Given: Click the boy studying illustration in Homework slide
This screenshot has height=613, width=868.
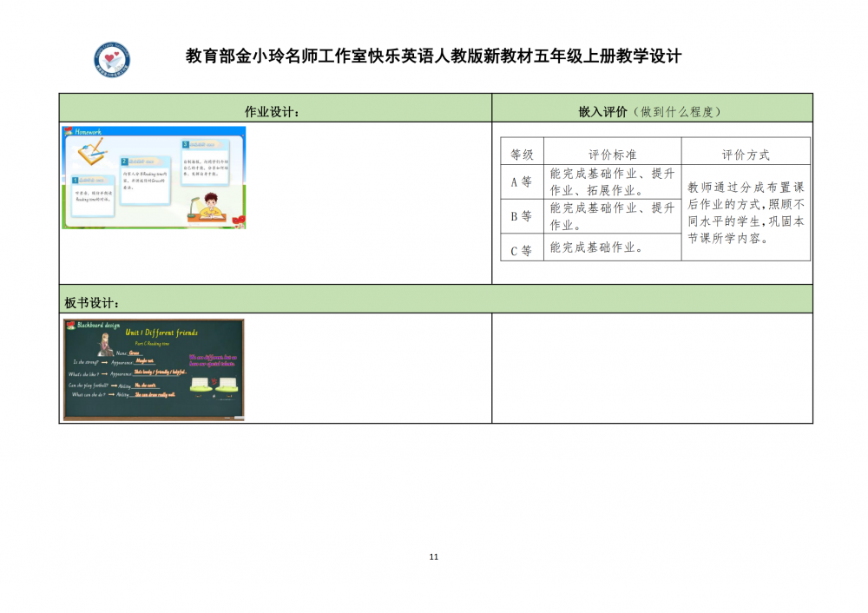Looking at the screenshot, I should 208,208.
